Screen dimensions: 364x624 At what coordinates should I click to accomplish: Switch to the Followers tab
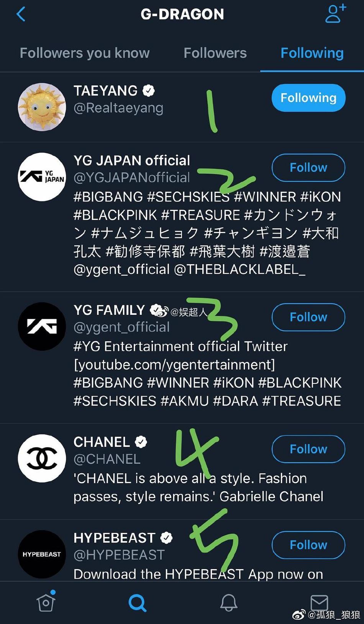pyautogui.click(x=215, y=53)
